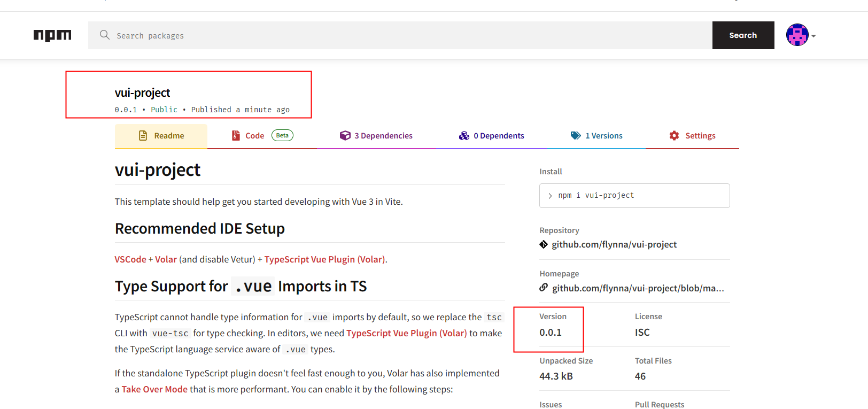868x409 pixels.
Task: Open the 3 Dependencies tab
Action: [x=376, y=136]
